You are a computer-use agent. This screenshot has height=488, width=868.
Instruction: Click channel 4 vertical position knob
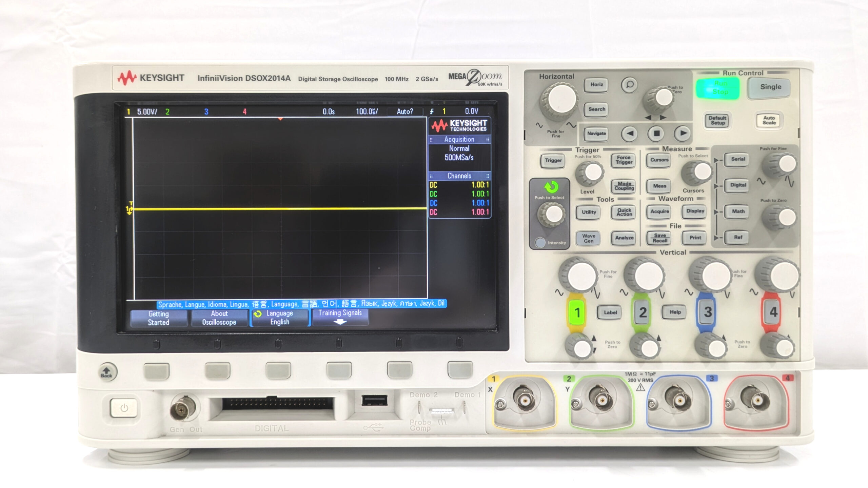click(778, 346)
